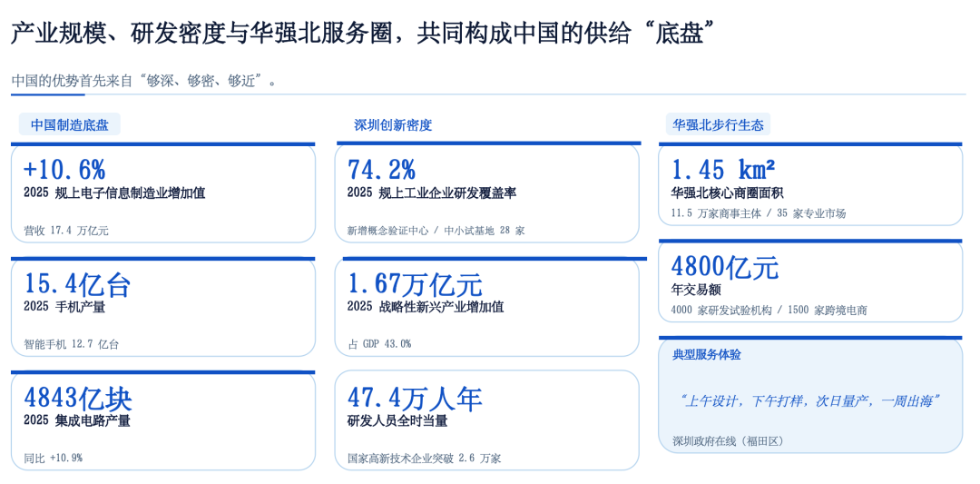The width and height of the screenshot is (980, 484).
Task: Click the "新增概念验证中心 / 中小试基地 28 家" note
Action: pos(436,231)
